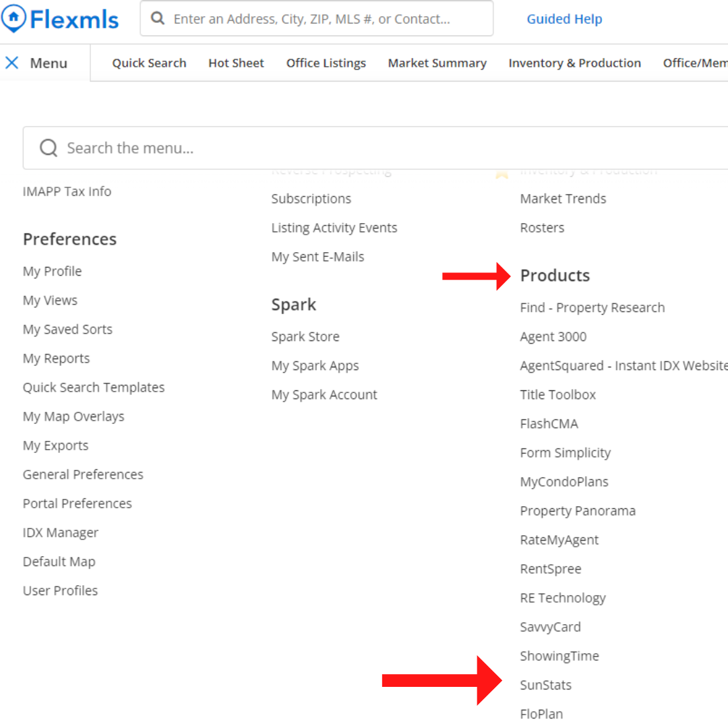Screen dimensions: 728x728
Task: View Market Trends
Action: 563,198
